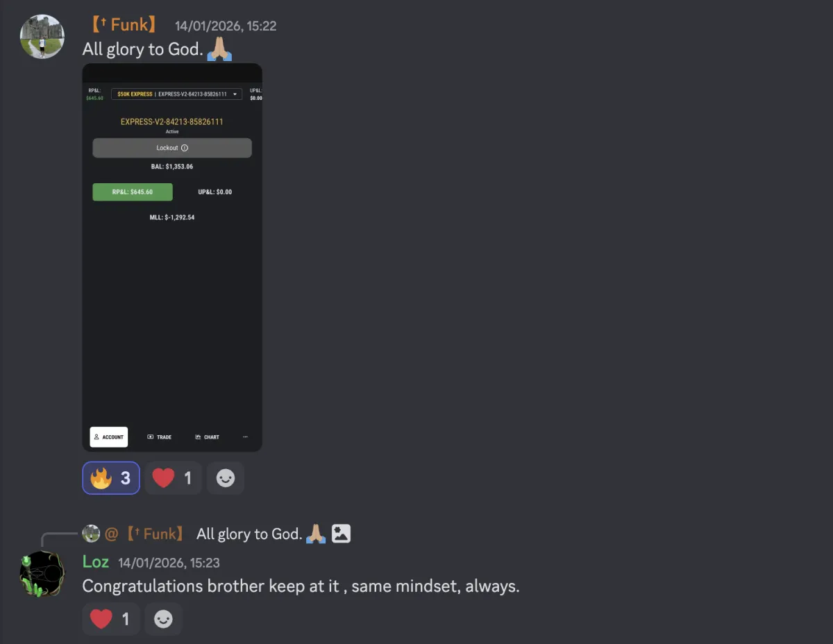Click the Lockout info icon
This screenshot has height=644, width=833.
185,148
